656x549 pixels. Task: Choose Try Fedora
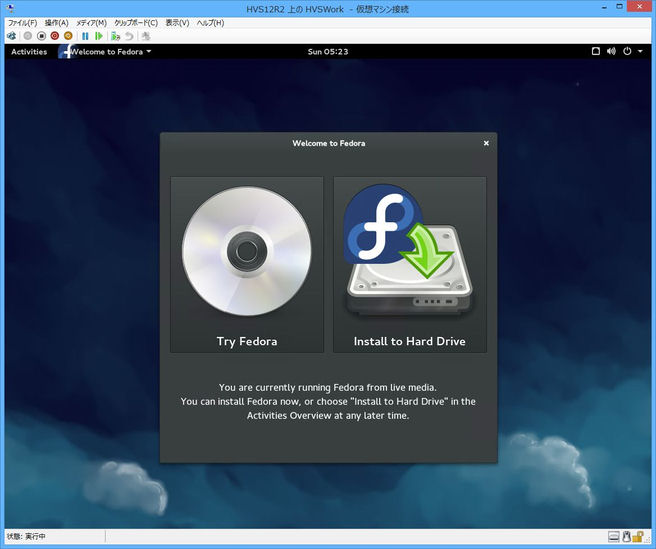[247, 264]
